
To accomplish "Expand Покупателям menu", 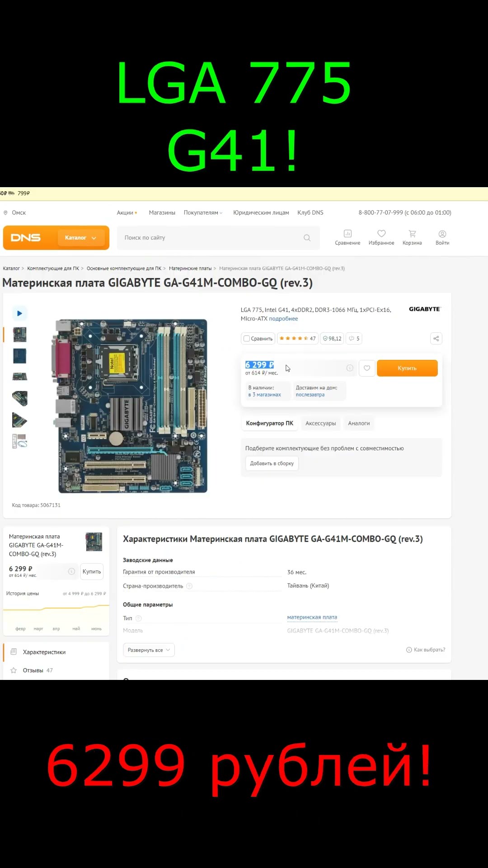I will [x=203, y=212].
